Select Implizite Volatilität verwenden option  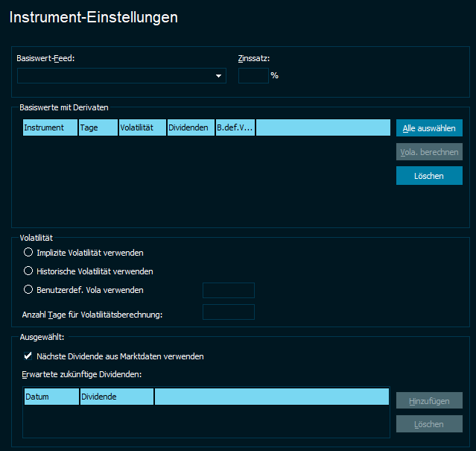click(x=29, y=253)
